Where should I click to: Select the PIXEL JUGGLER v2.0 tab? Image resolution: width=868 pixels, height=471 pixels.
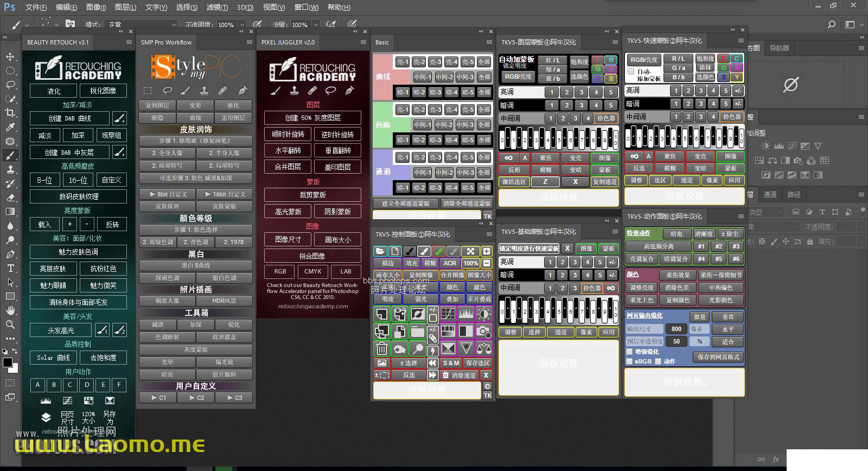tap(288, 42)
